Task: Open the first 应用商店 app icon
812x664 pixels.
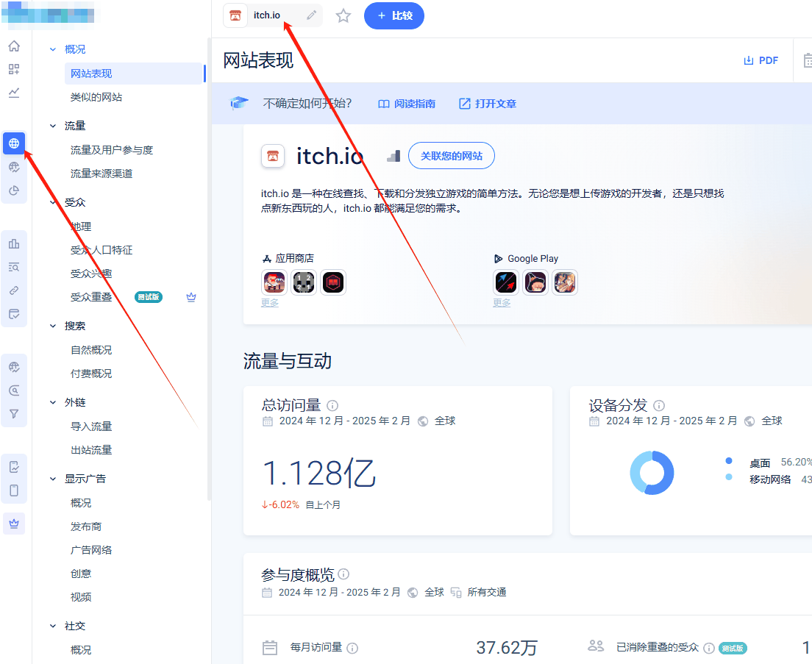Action: [x=274, y=282]
